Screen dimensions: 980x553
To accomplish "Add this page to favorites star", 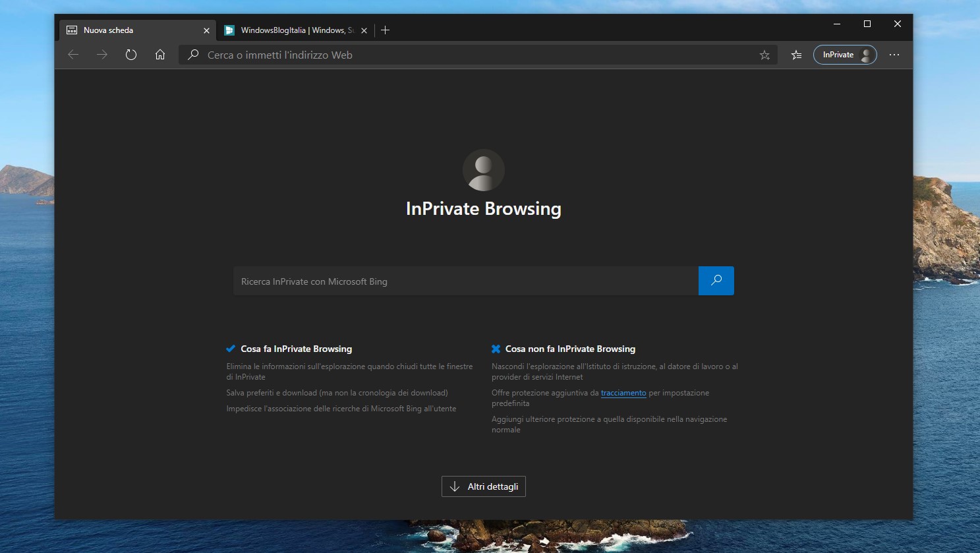I will coord(764,55).
